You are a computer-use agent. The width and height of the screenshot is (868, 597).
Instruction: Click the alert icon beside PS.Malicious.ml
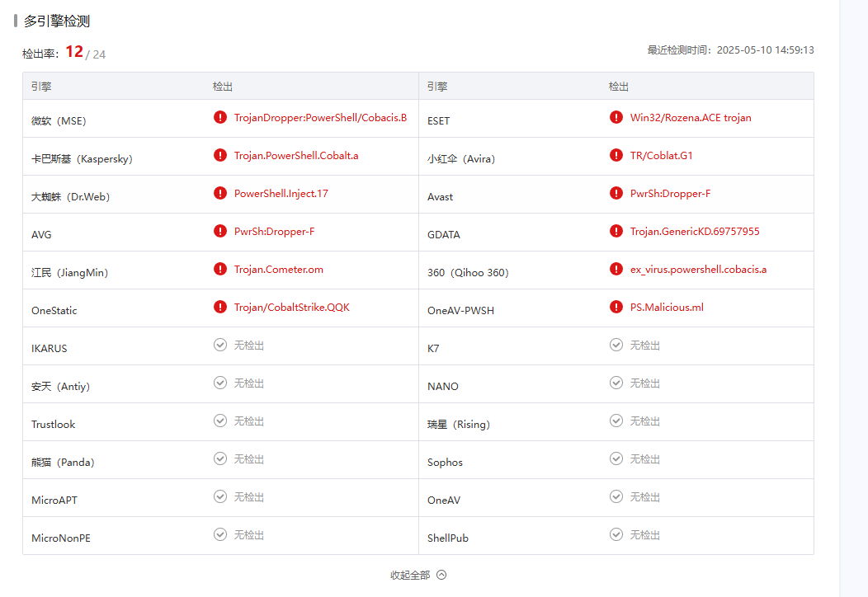click(616, 307)
